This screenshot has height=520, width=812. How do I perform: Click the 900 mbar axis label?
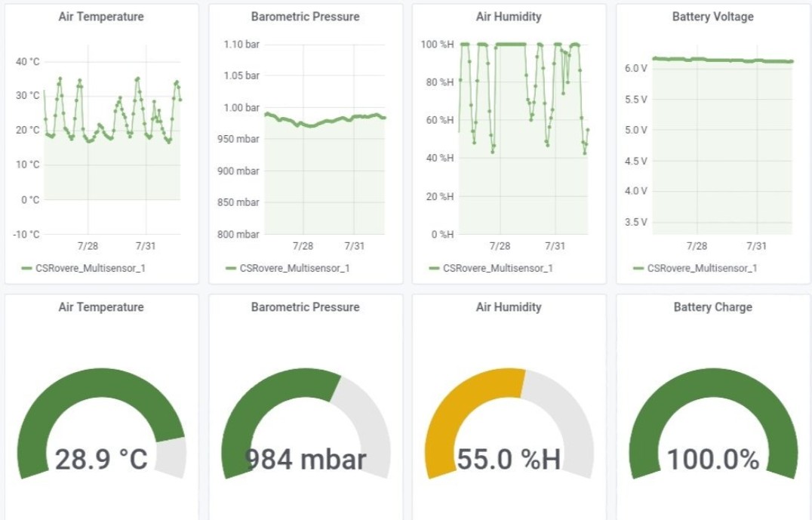tap(238, 171)
